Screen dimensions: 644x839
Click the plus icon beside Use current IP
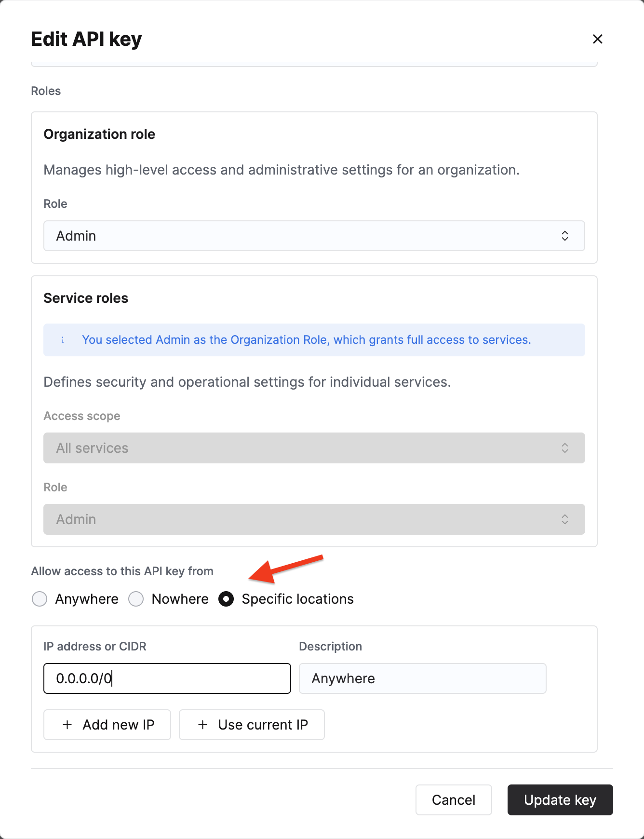(203, 725)
